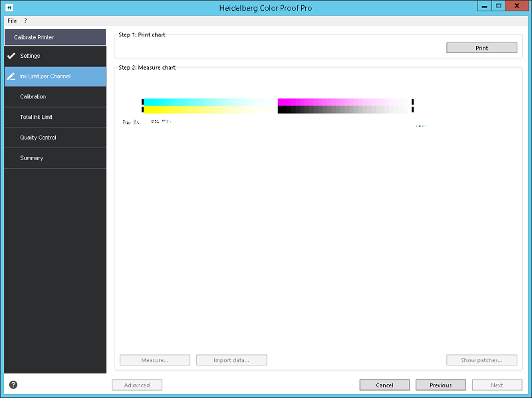Viewport: 532px width, 398px height.
Task: Cancel the calibration wizard
Action: coord(385,385)
